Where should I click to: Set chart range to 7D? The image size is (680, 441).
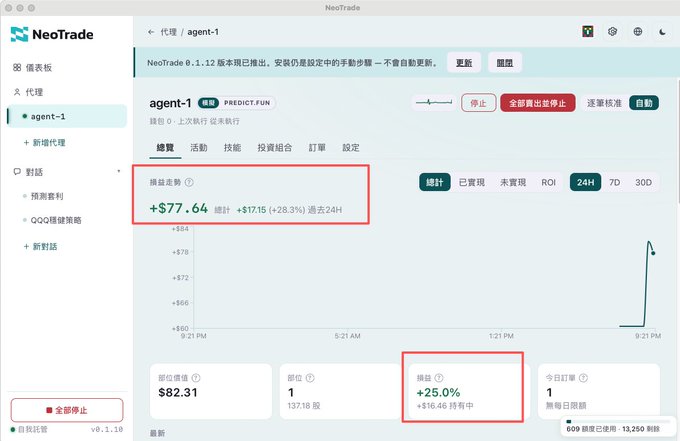pyautogui.click(x=615, y=183)
